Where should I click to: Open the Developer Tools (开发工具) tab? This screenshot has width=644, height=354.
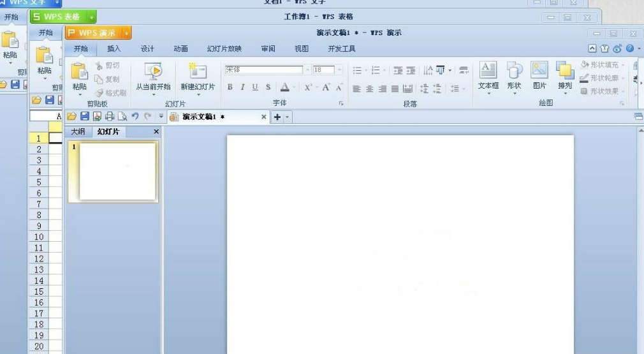[341, 49]
